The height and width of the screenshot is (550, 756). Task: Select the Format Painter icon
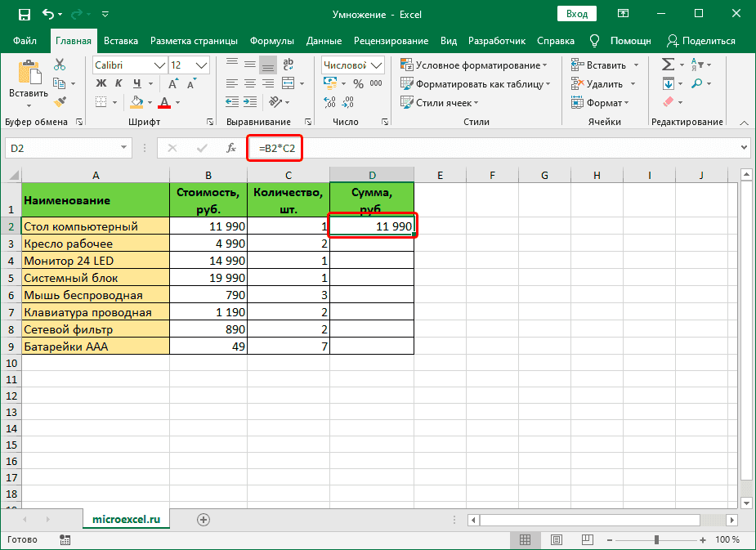pos(59,101)
